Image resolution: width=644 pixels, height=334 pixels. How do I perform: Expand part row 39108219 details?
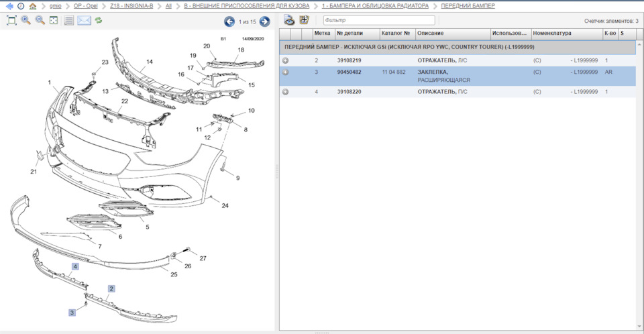[x=285, y=60]
